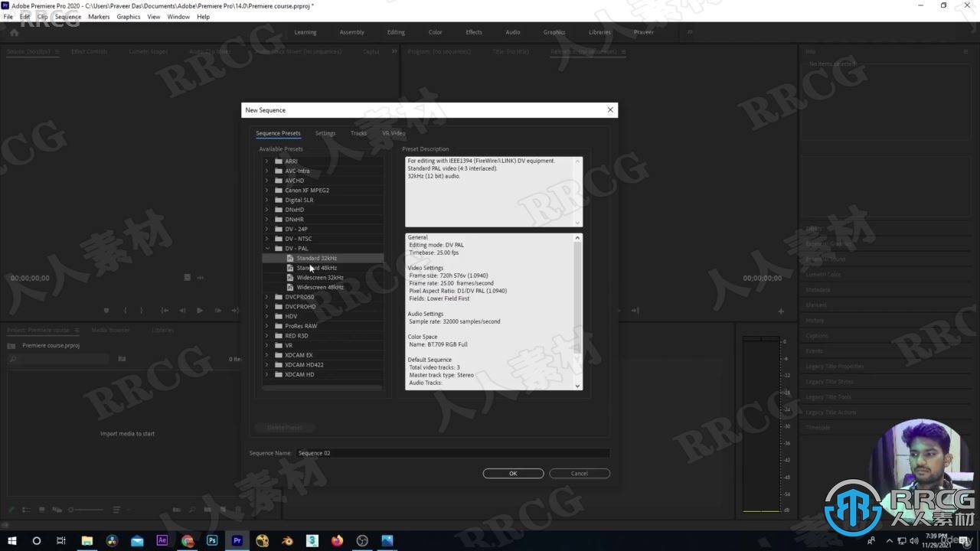The width and height of the screenshot is (980, 551).
Task: Switch to the VR Video tab
Action: pos(394,133)
